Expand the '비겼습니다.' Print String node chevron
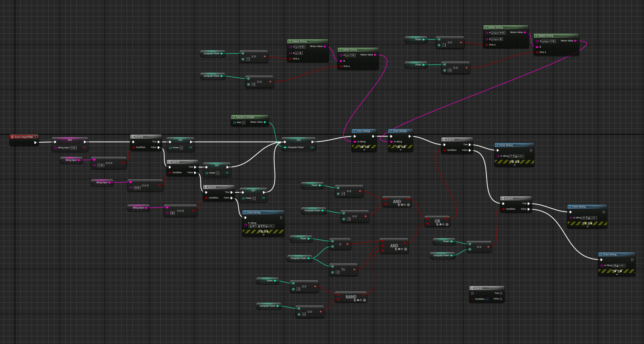Viewport: 644px width, 344px height. pyautogui.click(x=587, y=227)
